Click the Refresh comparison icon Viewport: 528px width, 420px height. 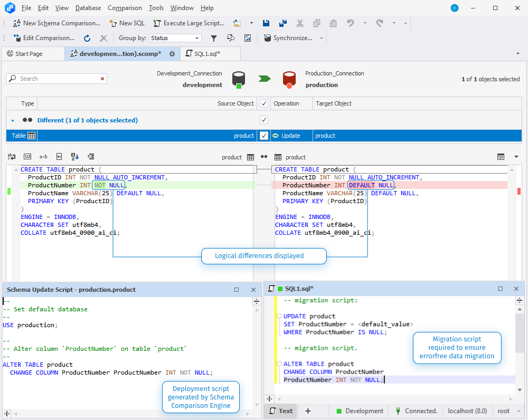coord(87,38)
